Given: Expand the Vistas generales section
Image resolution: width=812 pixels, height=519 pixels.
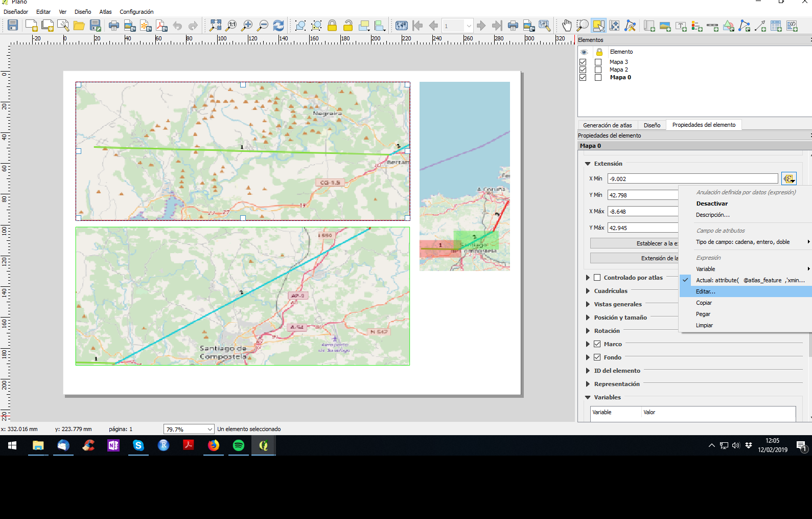Looking at the screenshot, I should pyautogui.click(x=588, y=304).
